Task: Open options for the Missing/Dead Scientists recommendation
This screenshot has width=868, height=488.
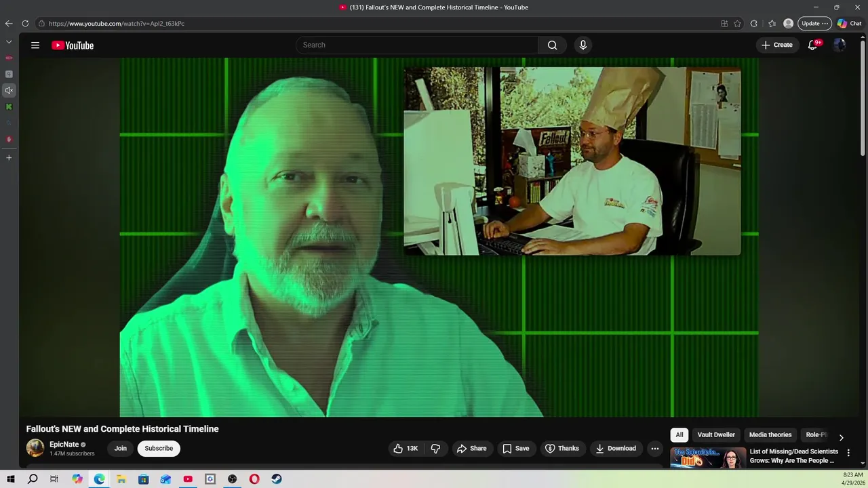Action: pos(848,453)
